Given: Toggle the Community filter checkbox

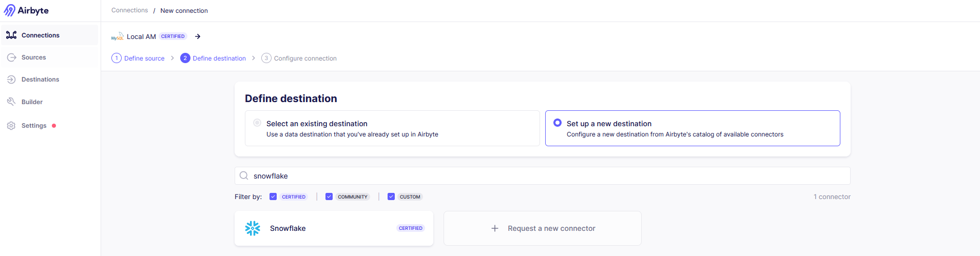Looking at the screenshot, I should click(x=329, y=196).
